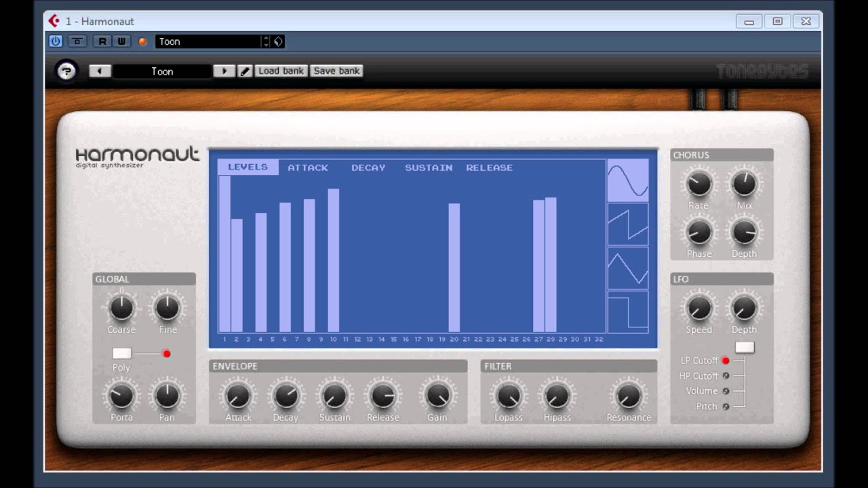Click preset stepper arrows beside Toon field

[x=266, y=41]
